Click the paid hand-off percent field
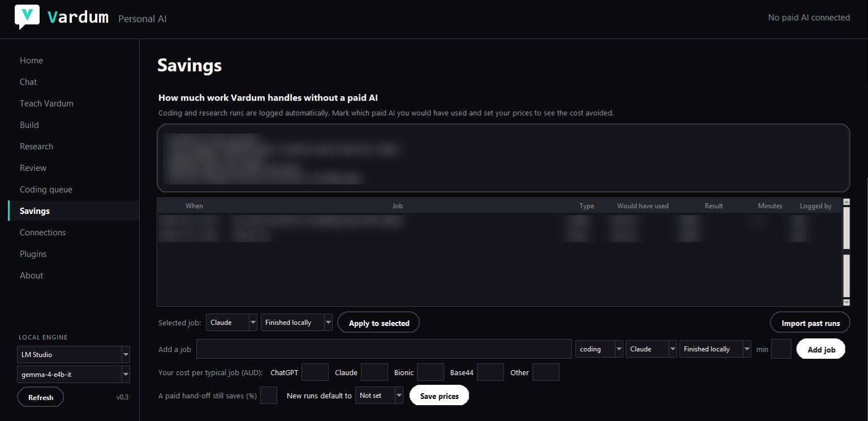 click(x=269, y=396)
